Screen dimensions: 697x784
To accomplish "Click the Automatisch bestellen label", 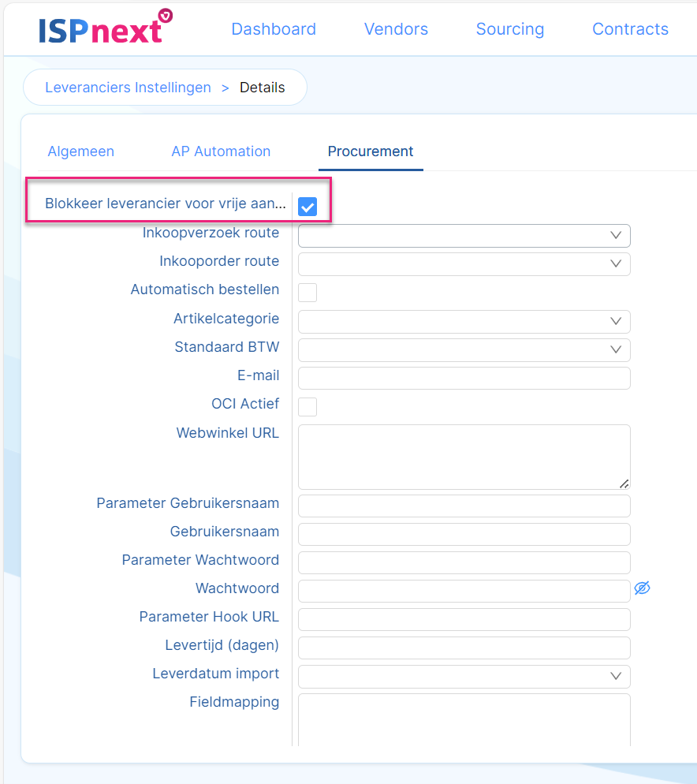I will (205, 289).
